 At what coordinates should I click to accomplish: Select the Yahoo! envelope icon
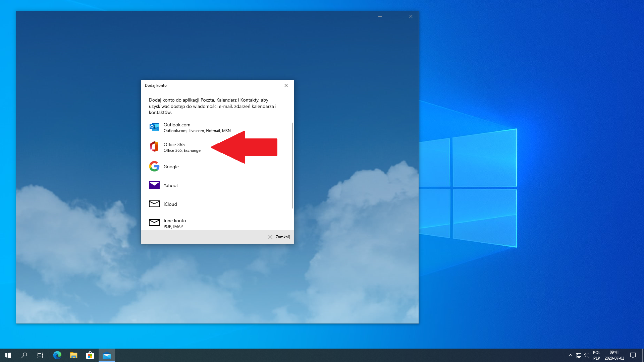pyautogui.click(x=154, y=185)
